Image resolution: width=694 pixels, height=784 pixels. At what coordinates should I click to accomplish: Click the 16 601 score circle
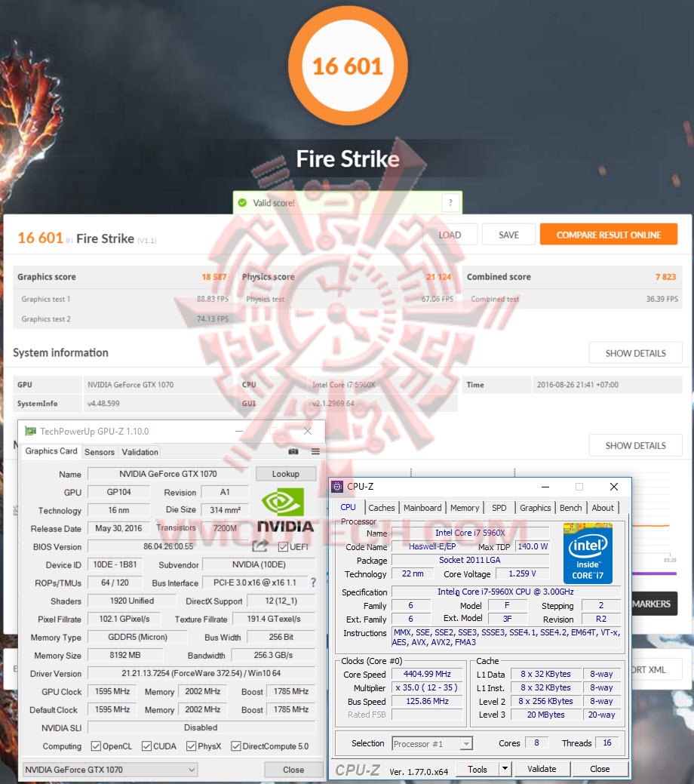[x=348, y=66]
